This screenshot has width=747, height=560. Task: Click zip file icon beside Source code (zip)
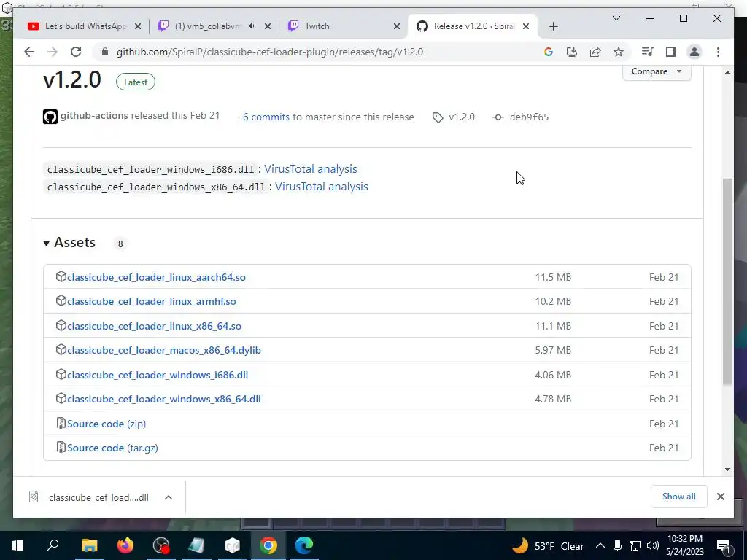click(61, 423)
